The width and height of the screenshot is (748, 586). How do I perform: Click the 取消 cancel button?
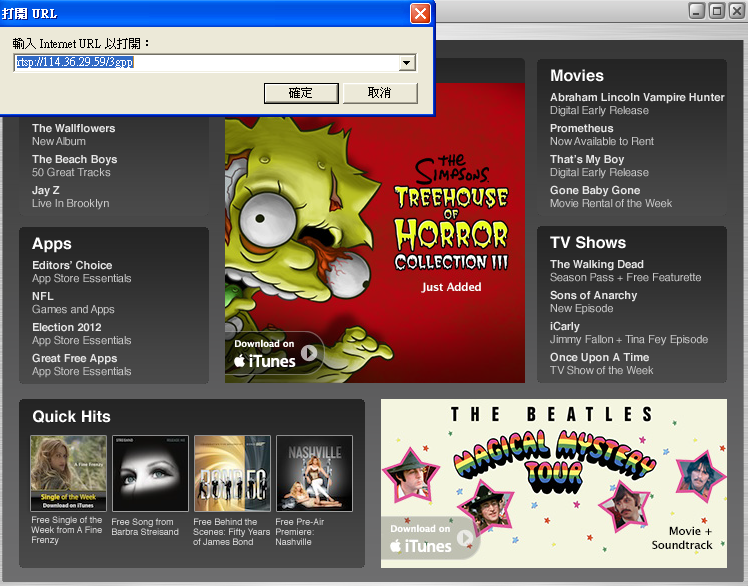(x=380, y=93)
